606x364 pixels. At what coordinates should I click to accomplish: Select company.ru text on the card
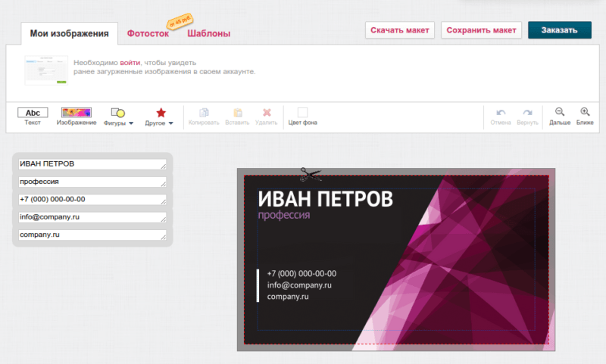(x=288, y=297)
